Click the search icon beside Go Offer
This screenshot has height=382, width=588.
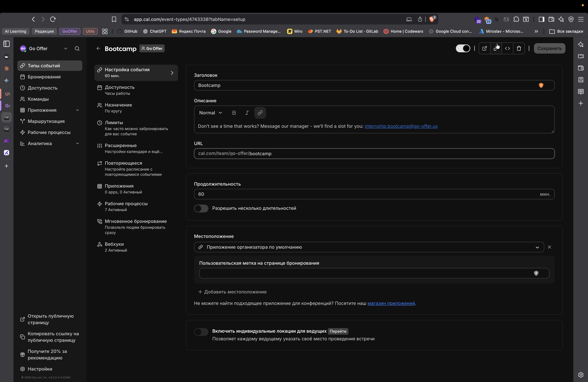[x=77, y=48]
